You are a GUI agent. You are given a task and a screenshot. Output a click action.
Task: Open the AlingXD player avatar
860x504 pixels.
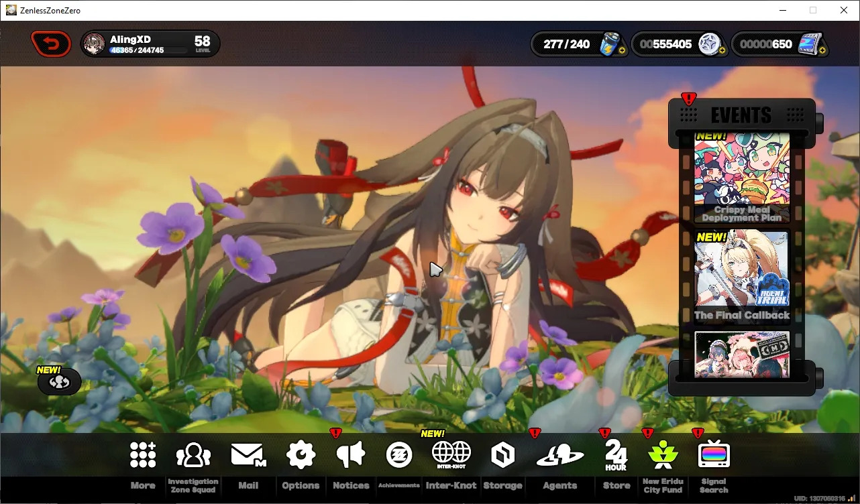coord(95,44)
